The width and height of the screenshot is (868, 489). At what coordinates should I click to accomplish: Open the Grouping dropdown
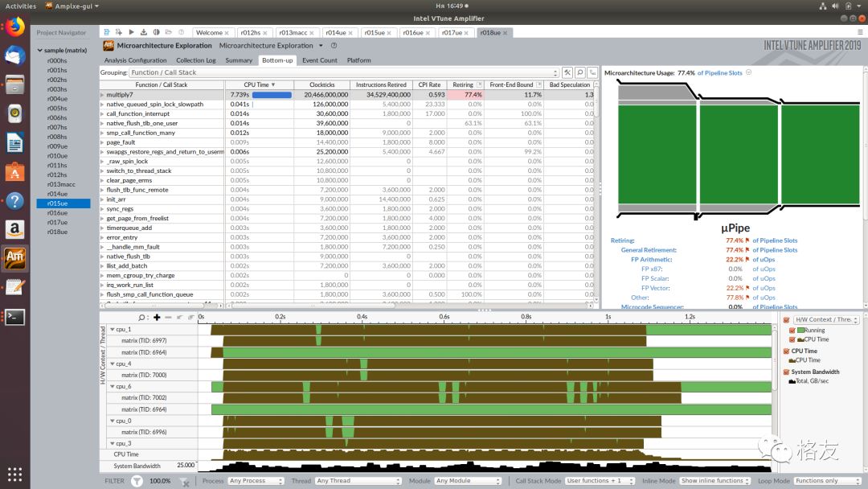click(344, 72)
